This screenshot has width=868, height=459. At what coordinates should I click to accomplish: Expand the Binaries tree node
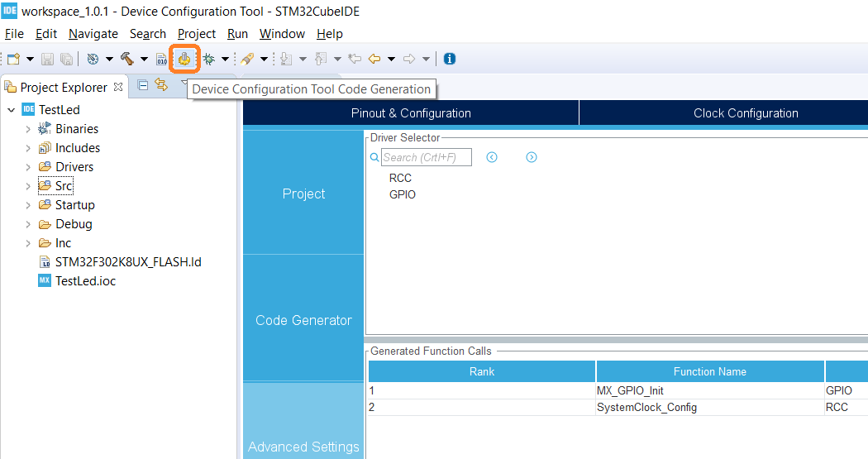[27, 129]
